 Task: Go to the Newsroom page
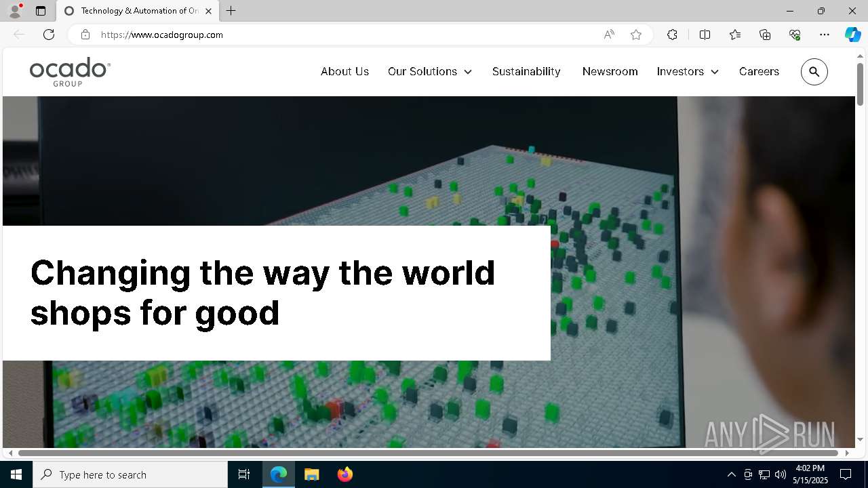(610, 71)
